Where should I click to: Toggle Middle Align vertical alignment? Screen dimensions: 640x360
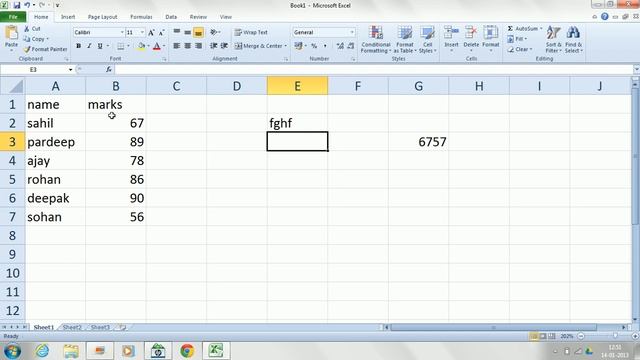click(x=187, y=32)
